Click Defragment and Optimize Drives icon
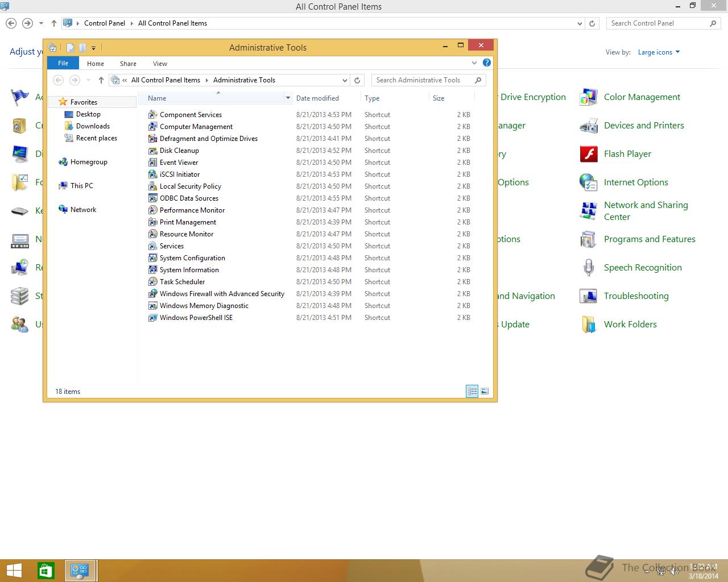This screenshot has width=728, height=582. [152, 139]
